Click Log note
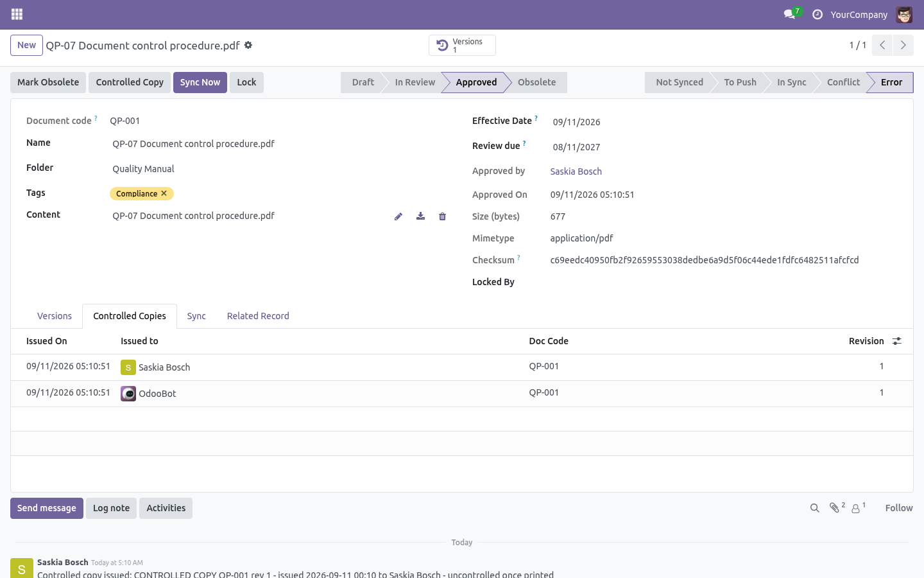This screenshot has height=578, width=924. pyautogui.click(x=111, y=508)
